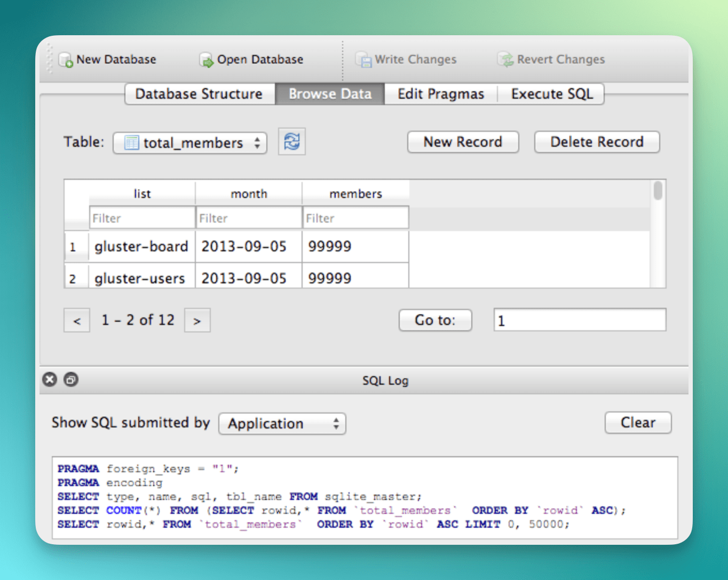Viewport: 728px width, 580px height.
Task: Go to the next page of records
Action: click(x=197, y=320)
